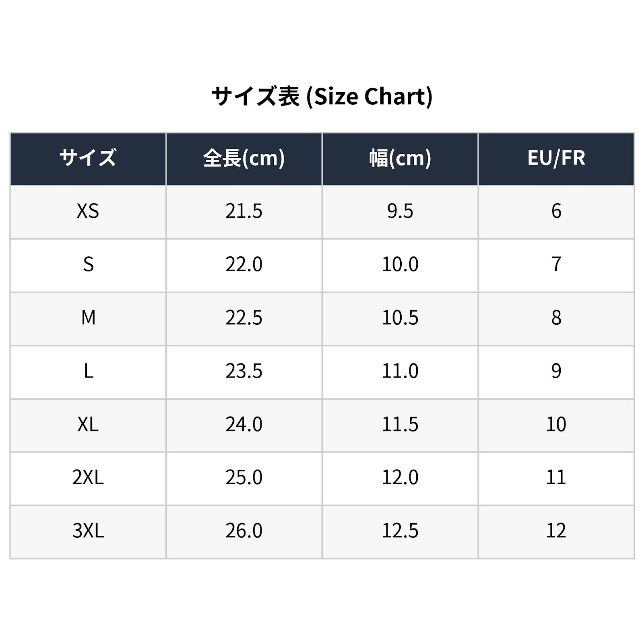The width and height of the screenshot is (644, 644).
Task: Click the 全長(cm) column header
Action: pos(244,159)
